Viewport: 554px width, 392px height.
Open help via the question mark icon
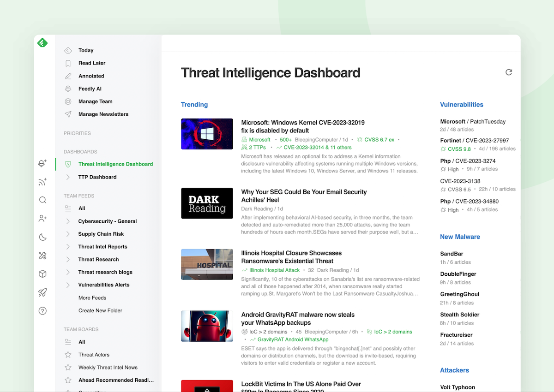click(x=42, y=310)
